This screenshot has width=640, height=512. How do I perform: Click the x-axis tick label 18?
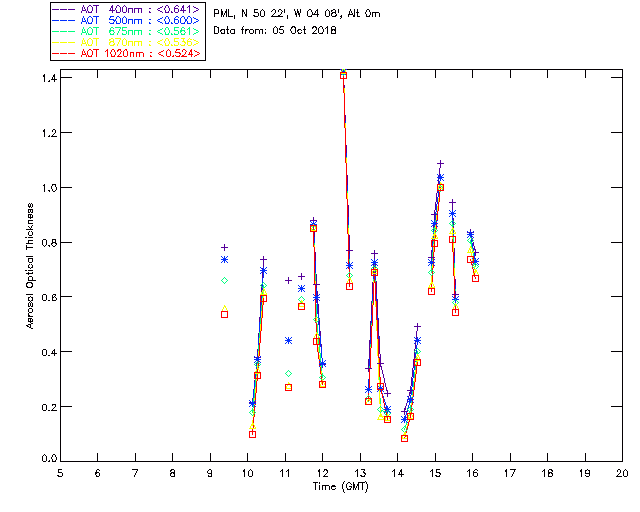(548, 473)
